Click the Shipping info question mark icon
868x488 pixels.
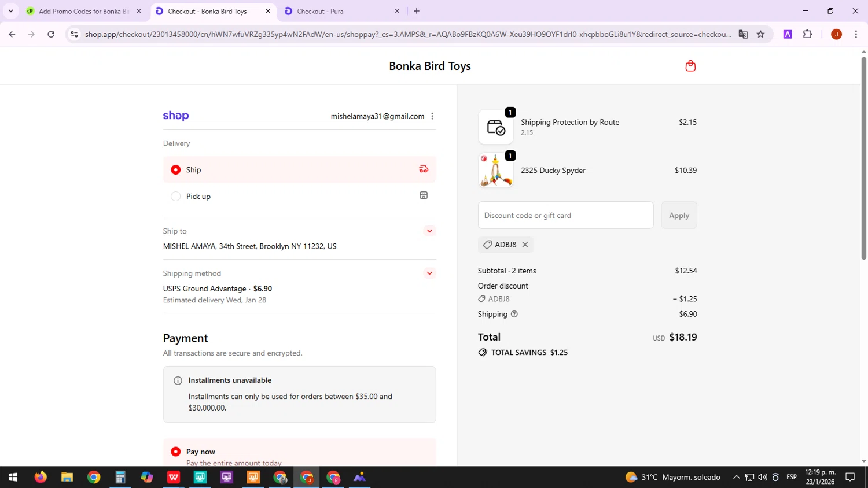click(514, 314)
